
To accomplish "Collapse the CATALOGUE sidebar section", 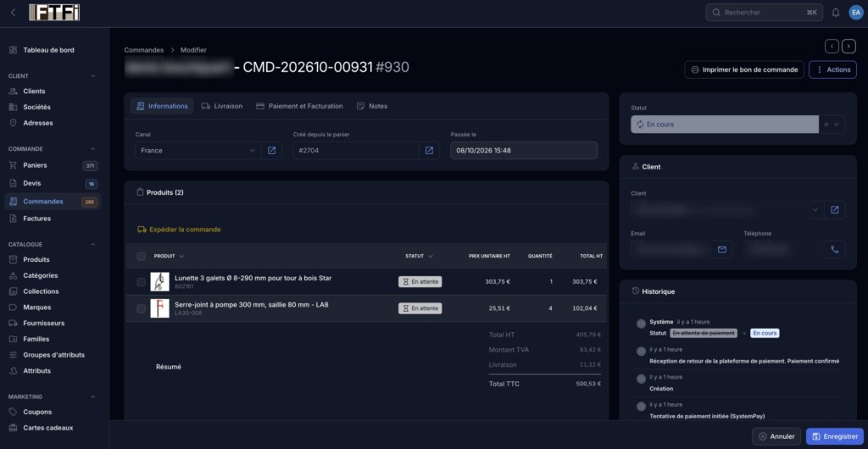I will [92, 244].
